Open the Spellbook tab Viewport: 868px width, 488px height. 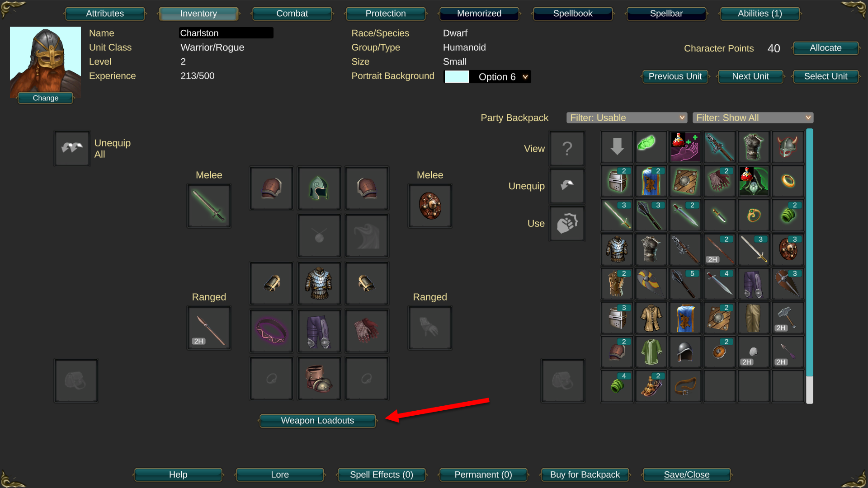(x=573, y=14)
